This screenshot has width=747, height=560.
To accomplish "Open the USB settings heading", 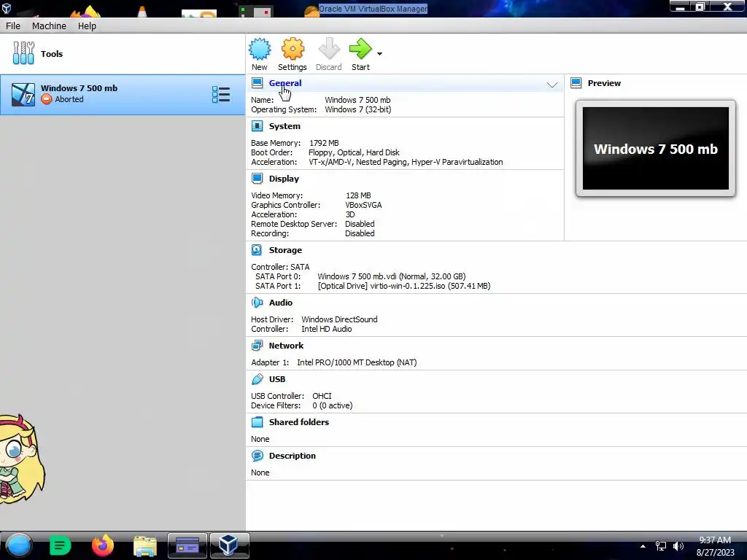I will click(276, 379).
